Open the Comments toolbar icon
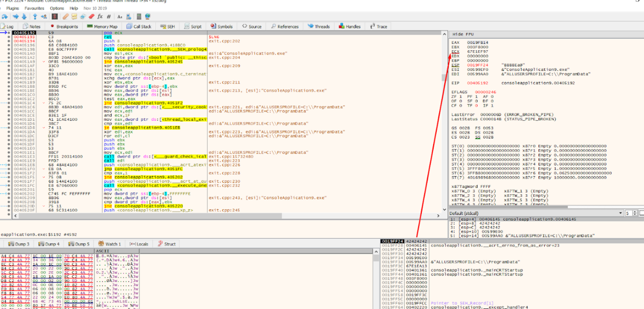 74,17
